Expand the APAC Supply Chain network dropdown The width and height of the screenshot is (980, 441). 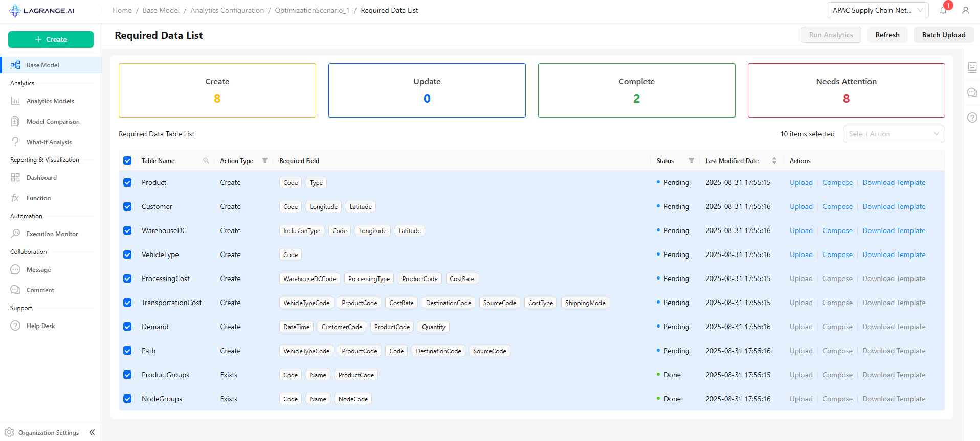tap(877, 10)
